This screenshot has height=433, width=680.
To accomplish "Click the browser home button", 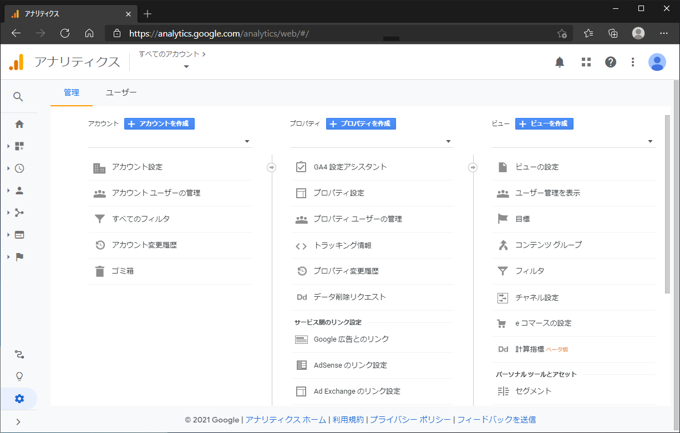I will click(89, 33).
